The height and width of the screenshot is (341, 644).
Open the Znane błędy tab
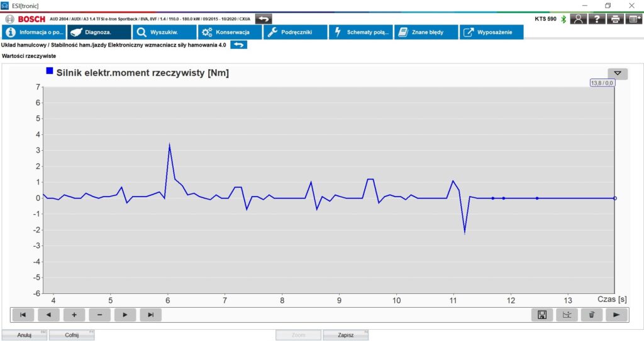[x=426, y=32]
